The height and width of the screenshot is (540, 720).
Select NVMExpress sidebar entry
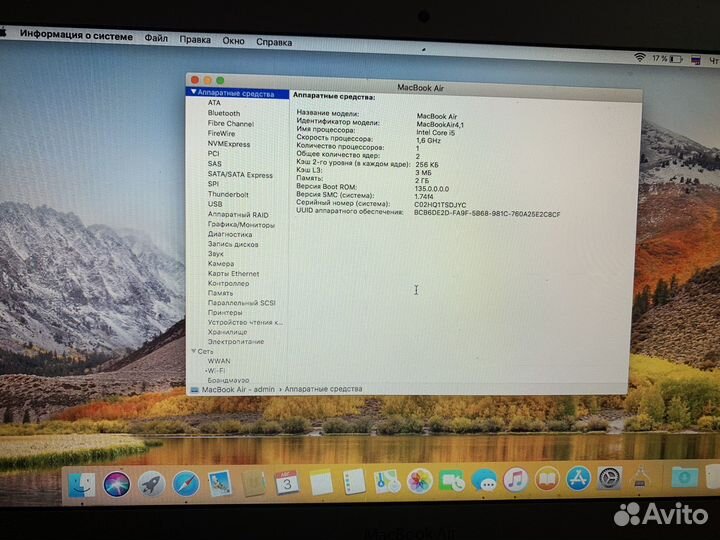pos(229,144)
